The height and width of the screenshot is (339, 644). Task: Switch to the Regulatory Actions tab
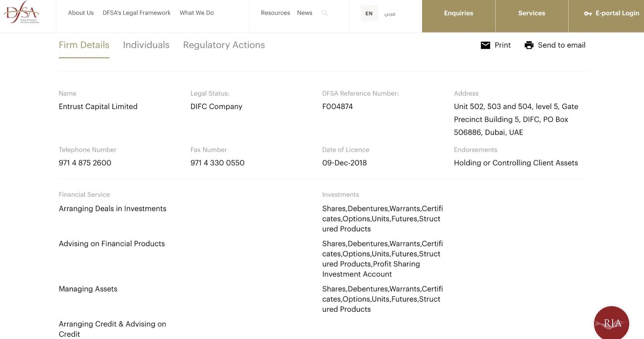click(224, 45)
